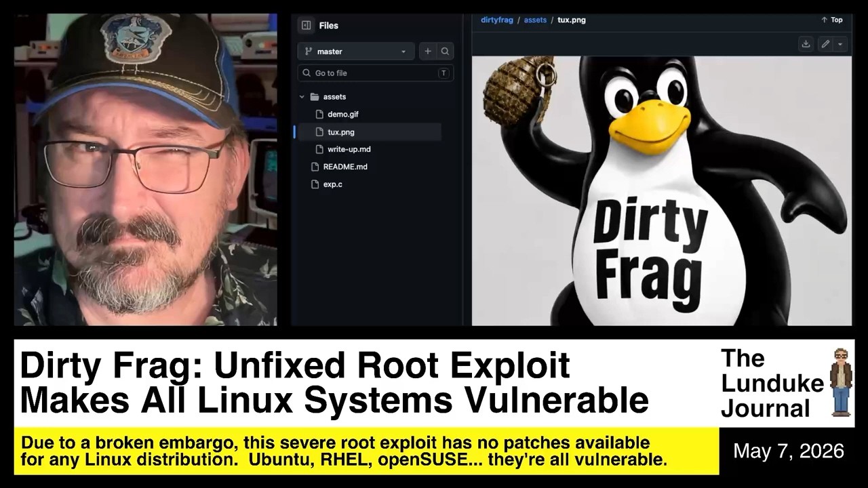Select the assets folder name in the tree
The width and height of the screenshot is (868, 488).
pos(334,97)
